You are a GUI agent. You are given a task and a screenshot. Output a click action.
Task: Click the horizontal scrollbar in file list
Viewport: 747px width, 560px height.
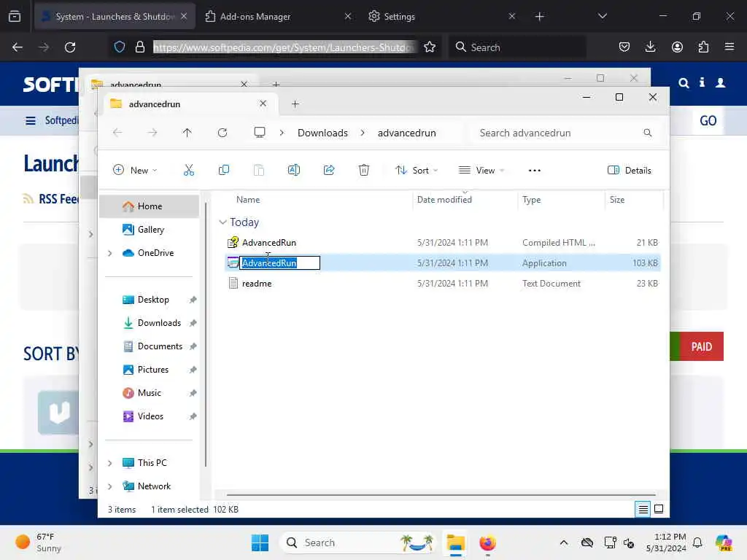point(441,495)
